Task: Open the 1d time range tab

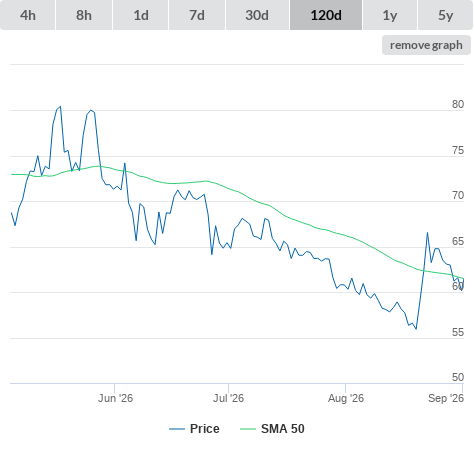Action: click(x=141, y=15)
